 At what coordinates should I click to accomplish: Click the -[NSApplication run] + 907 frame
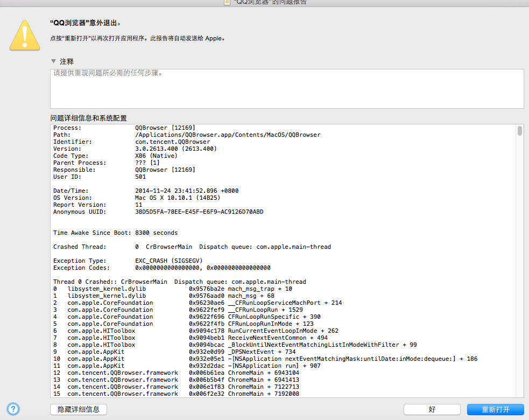(x=187, y=366)
